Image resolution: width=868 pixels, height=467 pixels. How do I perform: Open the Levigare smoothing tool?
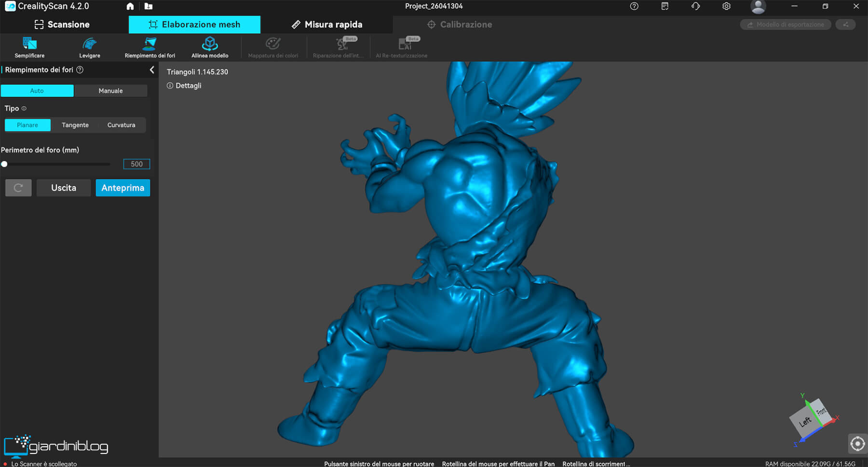click(x=90, y=47)
